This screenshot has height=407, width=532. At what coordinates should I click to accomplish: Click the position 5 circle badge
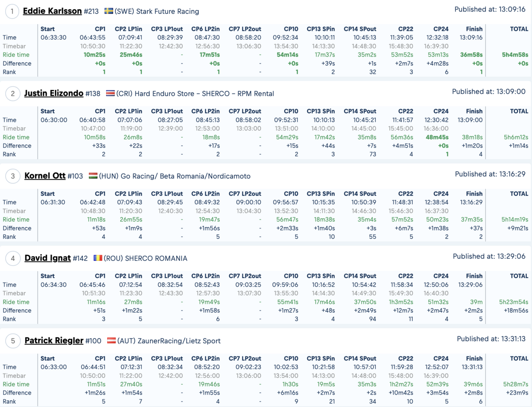(13, 341)
